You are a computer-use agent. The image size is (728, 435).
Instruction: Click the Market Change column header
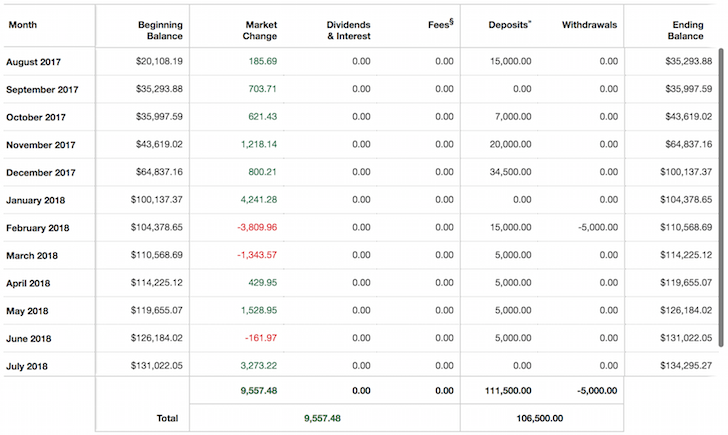pos(260,31)
